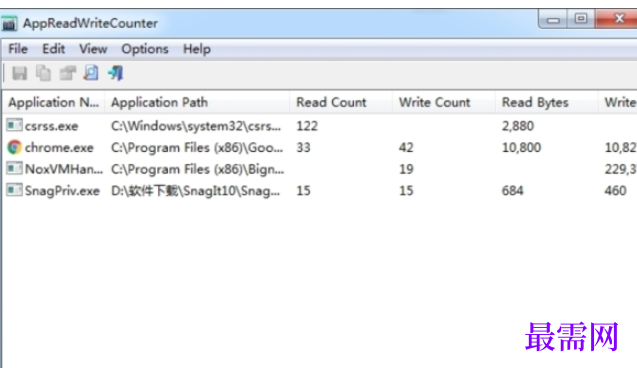
Task: Click the Write Count value 19
Action: point(406,169)
